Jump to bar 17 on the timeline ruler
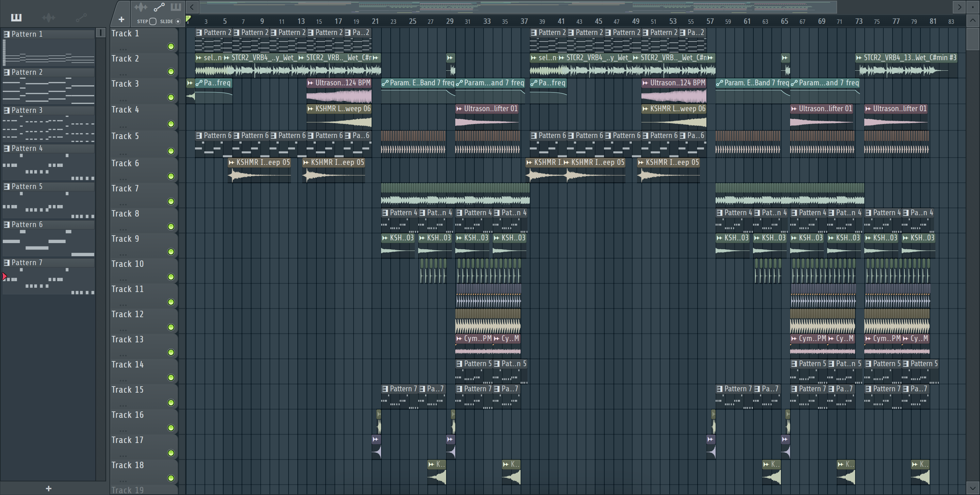This screenshot has width=980, height=495. pos(338,21)
